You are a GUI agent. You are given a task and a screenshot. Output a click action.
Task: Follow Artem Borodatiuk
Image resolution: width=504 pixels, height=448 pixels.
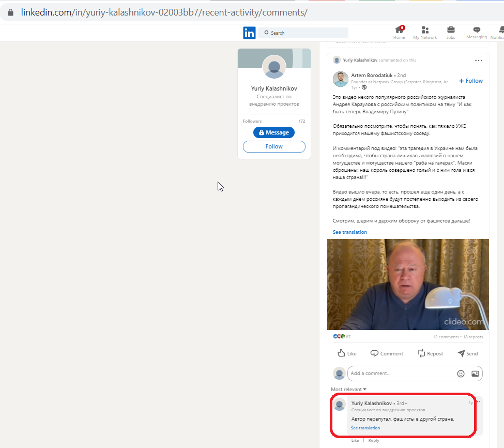coord(471,81)
